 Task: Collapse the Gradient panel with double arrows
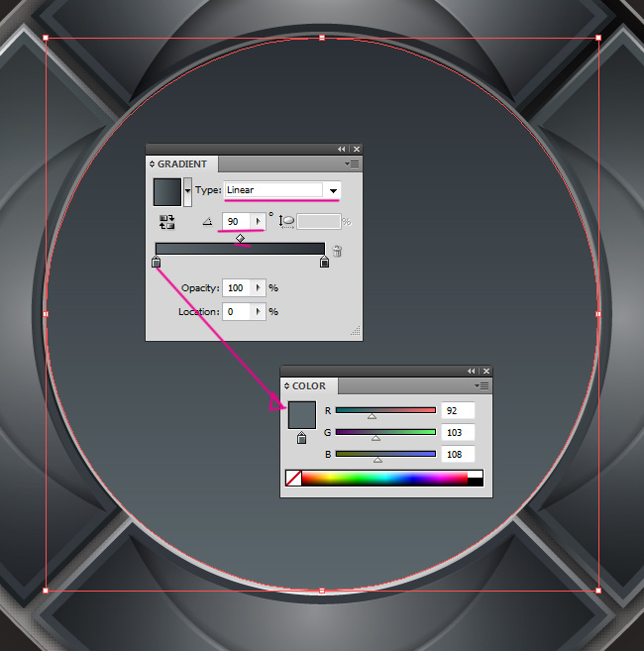[x=341, y=149]
